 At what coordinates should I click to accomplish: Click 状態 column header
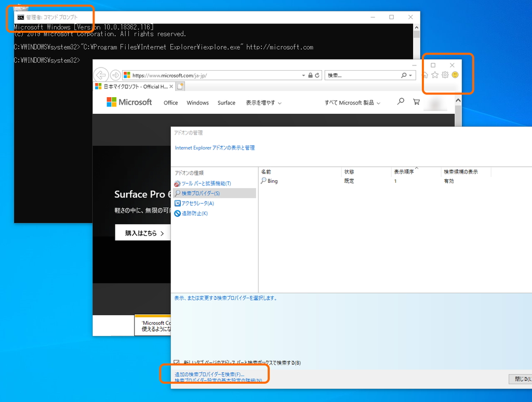tap(366, 172)
